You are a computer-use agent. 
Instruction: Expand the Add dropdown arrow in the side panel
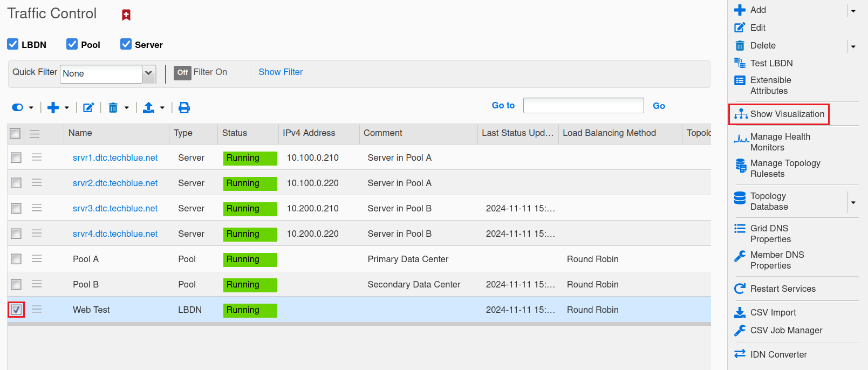pyautogui.click(x=853, y=11)
